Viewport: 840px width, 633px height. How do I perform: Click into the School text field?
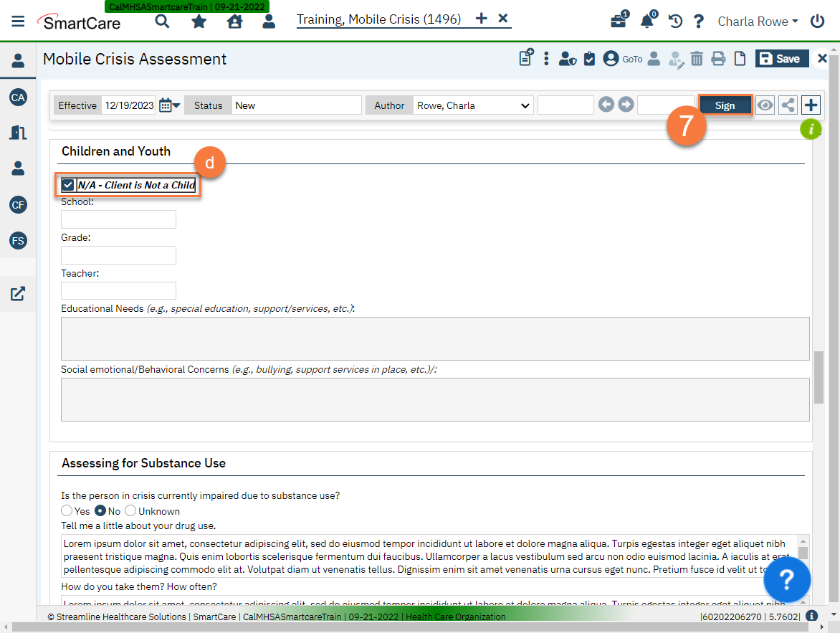point(118,219)
